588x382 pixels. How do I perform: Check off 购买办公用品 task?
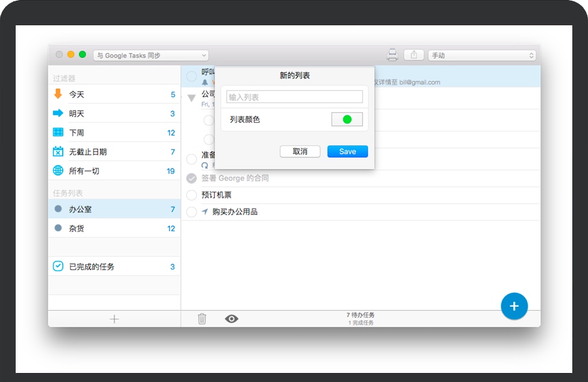point(192,212)
